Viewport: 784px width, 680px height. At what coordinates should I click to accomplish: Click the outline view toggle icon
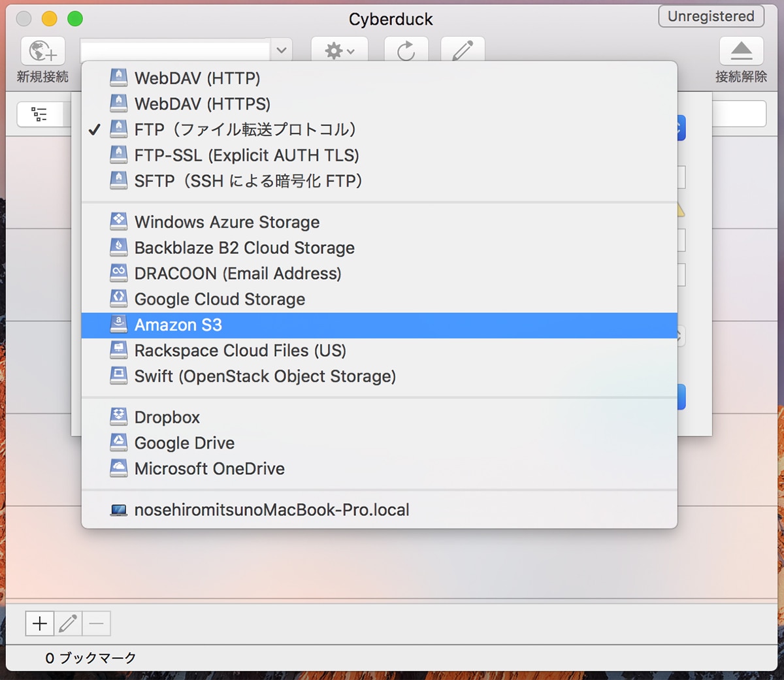pos(39,114)
